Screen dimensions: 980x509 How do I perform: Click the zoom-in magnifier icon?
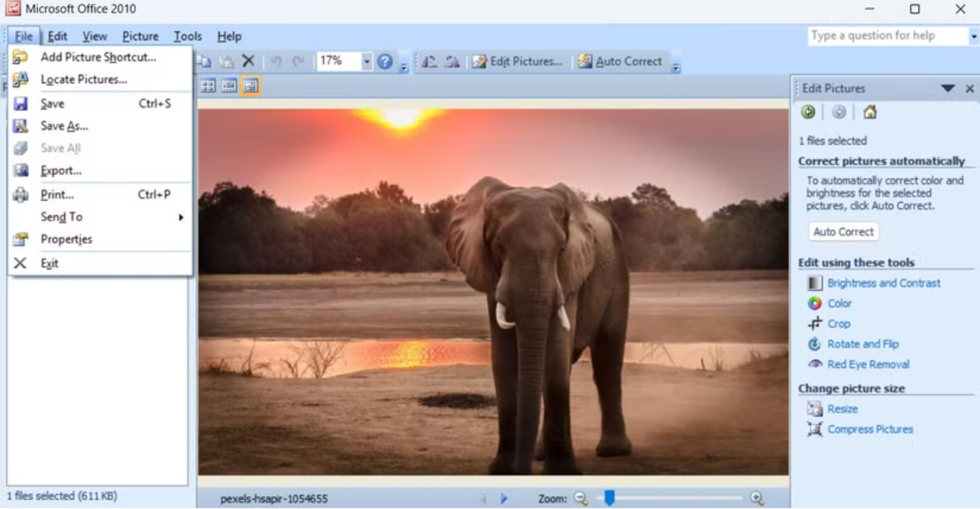(757, 499)
